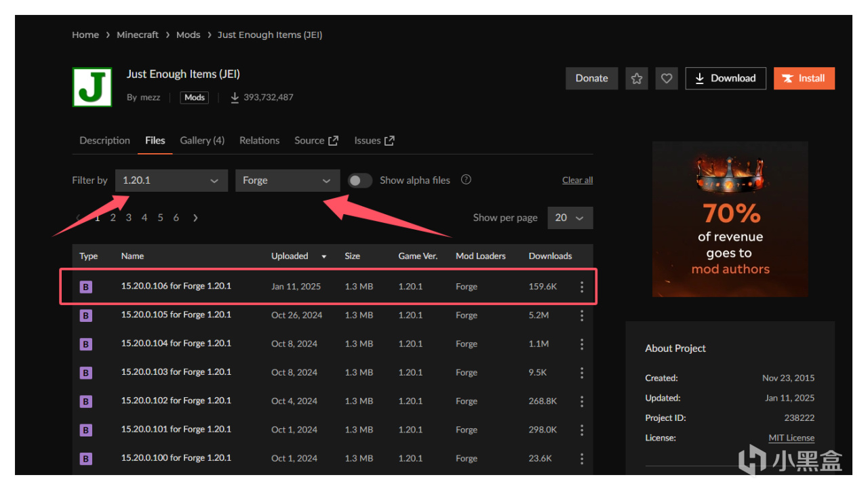868x490 pixels.
Task: Open the Show per page 20 dropdown
Action: coord(570,218)
